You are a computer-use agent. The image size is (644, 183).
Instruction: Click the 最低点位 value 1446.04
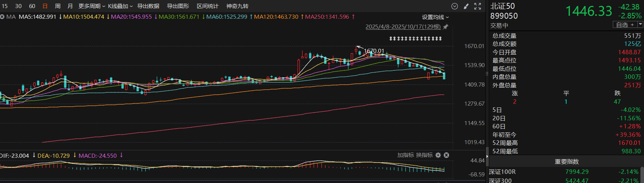[629, 69]
